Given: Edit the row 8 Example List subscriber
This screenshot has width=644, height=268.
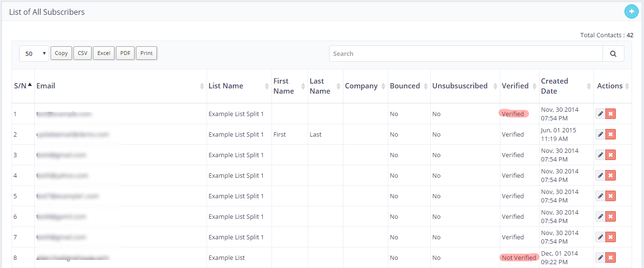Looking at the screenshot, I should pos(600,257).
